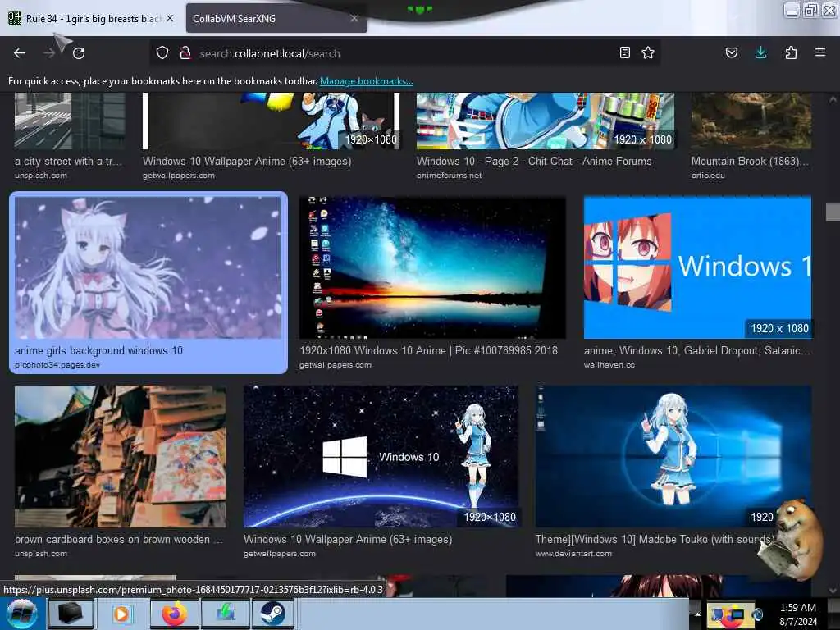Screen dimensions: 840x630
Task: Open the Pocket save icon
Action: click(x=732, y=52)
